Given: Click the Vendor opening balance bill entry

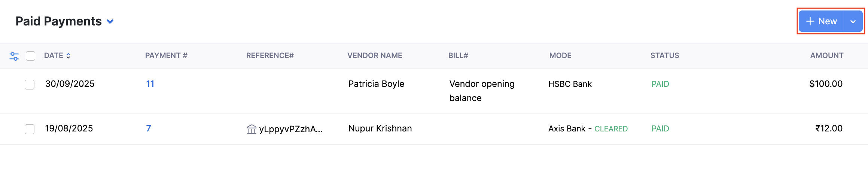Looking at the screenshot, I should pos(482,91).
